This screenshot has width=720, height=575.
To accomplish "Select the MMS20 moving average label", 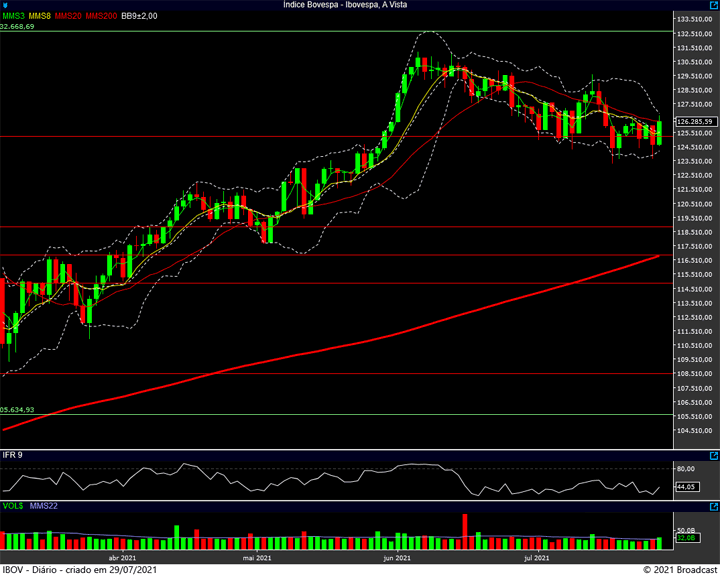I will [68, 17].
